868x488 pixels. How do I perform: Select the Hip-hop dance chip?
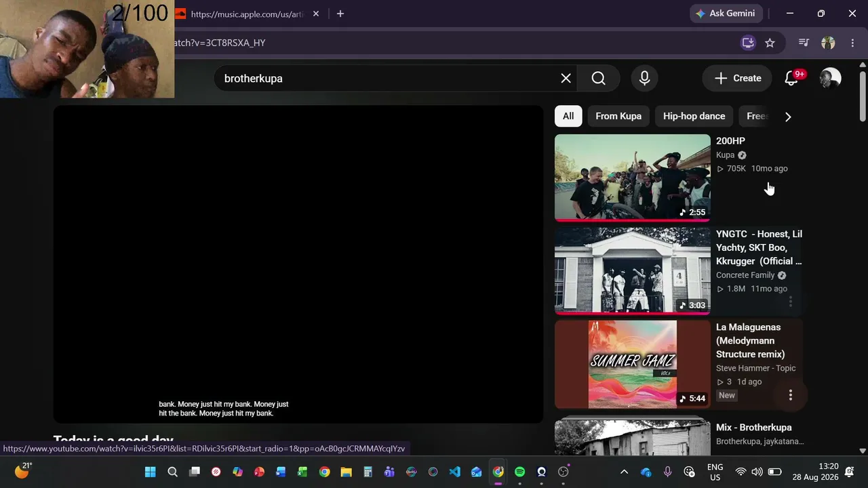694,117
